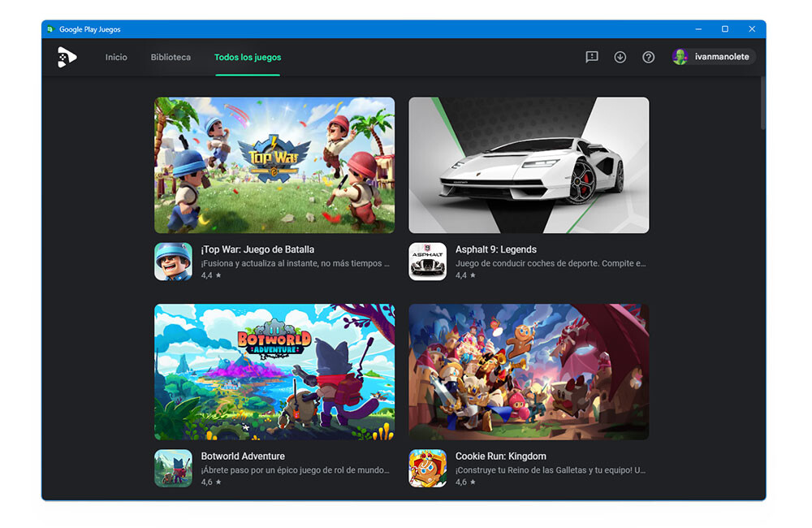Click the help question mark icon
812x528 pixels.
coord(648,57)
